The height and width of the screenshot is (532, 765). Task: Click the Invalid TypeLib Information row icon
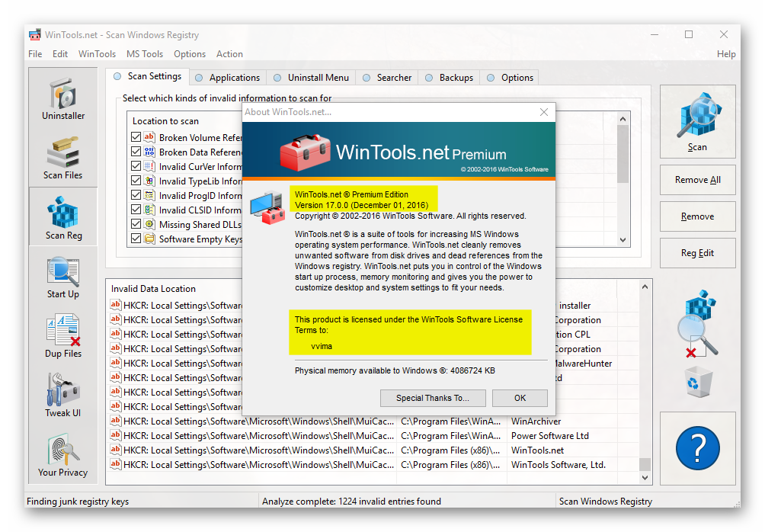(x=149, y=181)
